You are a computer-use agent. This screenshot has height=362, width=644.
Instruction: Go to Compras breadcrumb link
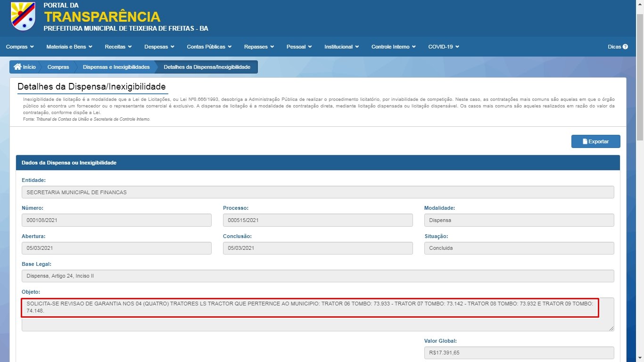(58, 67)
